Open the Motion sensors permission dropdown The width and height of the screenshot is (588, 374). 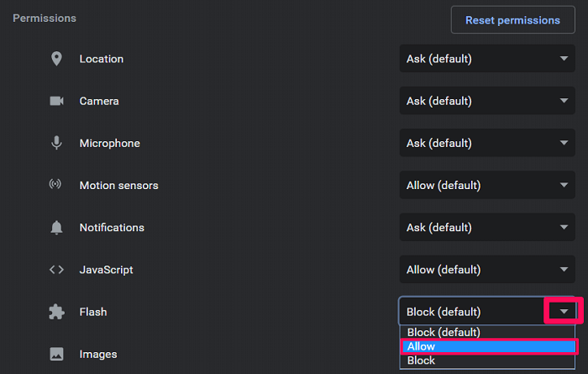click(x=487, y=185)
